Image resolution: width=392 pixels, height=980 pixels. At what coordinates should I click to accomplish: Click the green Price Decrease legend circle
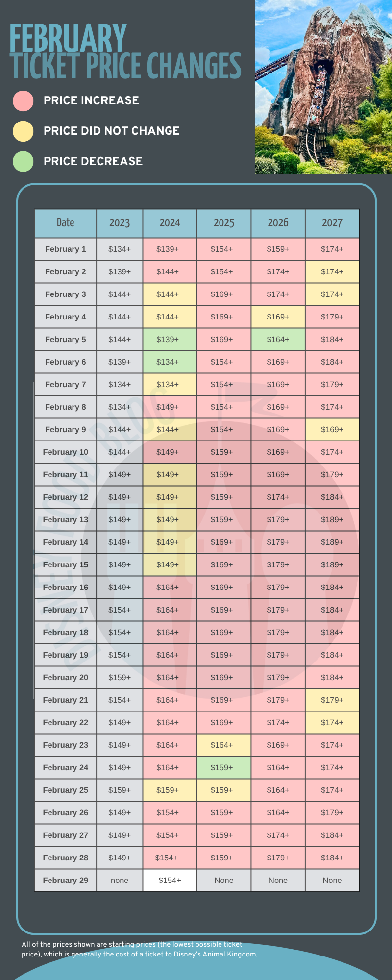23,162
